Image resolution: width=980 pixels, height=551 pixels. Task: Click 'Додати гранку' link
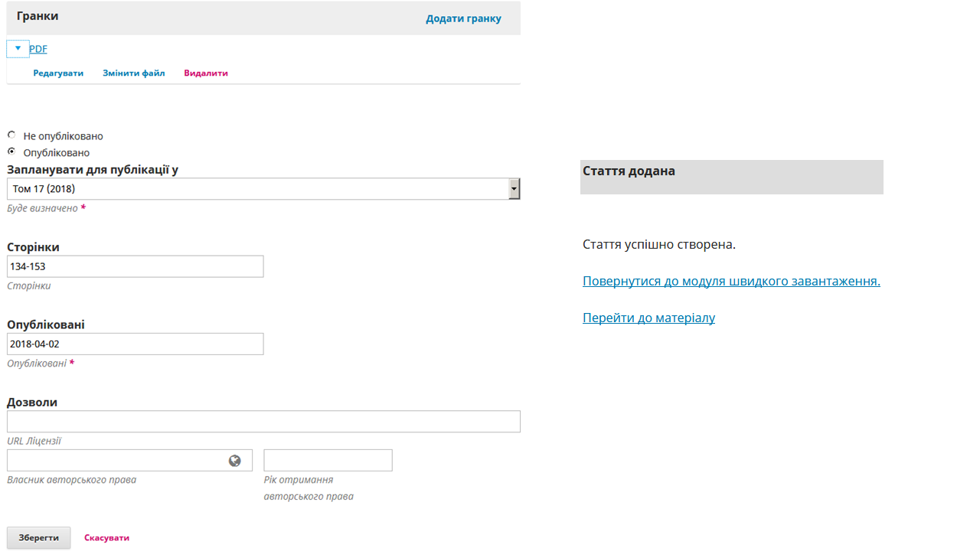[463, 18]
